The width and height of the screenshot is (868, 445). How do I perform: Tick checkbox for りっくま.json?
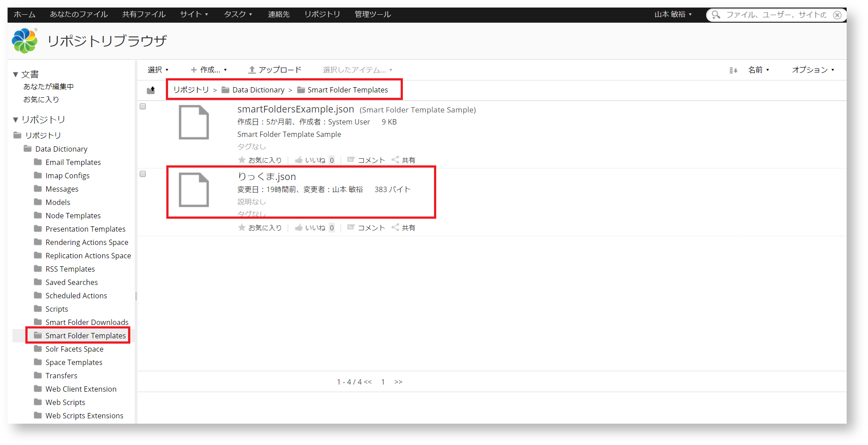coord(143,174)
